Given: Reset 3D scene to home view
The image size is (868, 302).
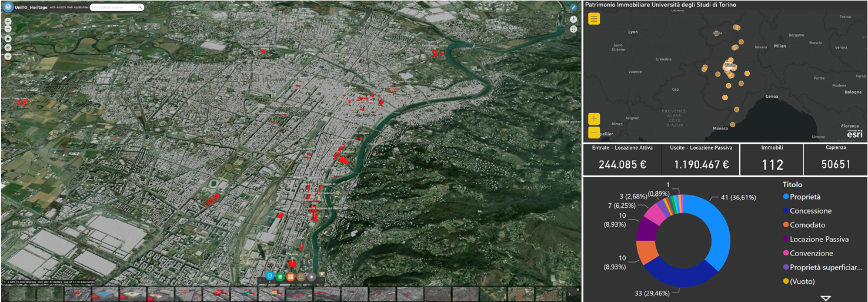Looking at the screenshot, I should (8, 38).
